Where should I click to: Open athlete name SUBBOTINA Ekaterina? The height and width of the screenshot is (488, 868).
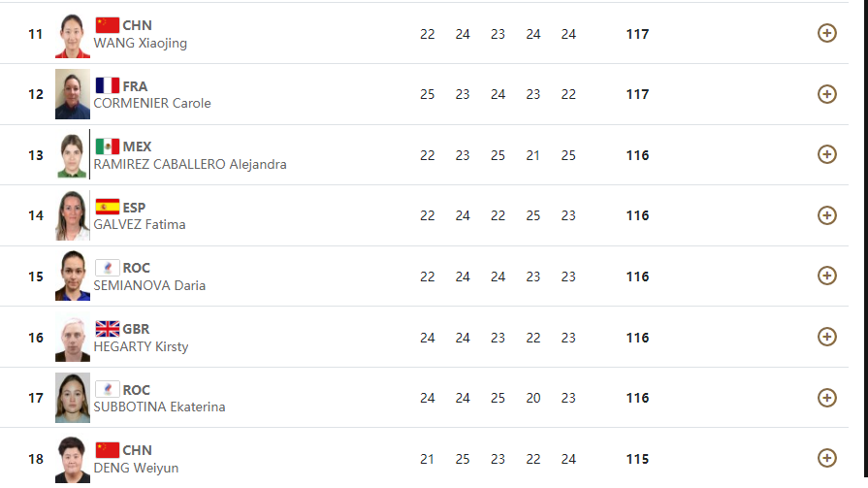(159, 407)
